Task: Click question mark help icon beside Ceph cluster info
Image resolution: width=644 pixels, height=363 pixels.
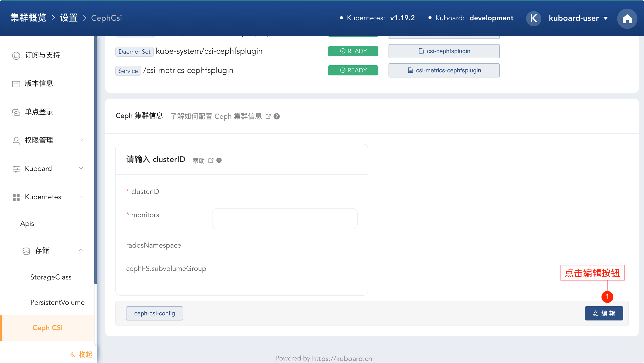Action: click(x=277, y=116)
